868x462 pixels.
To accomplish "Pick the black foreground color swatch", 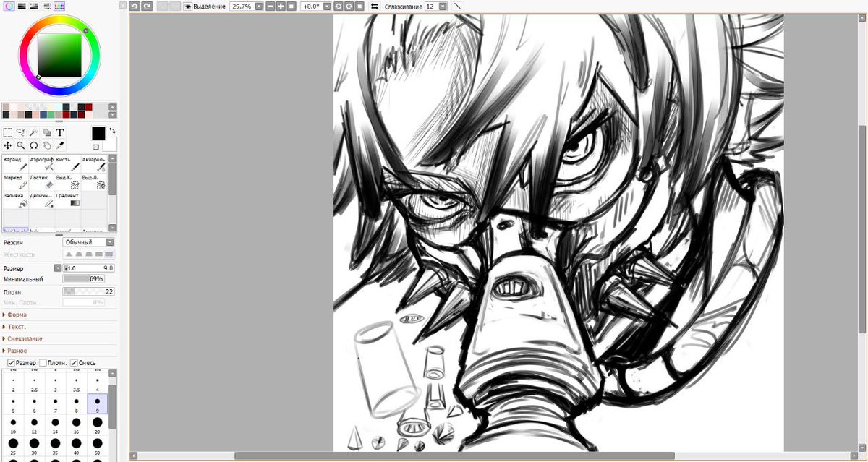I will pos(98,133).
